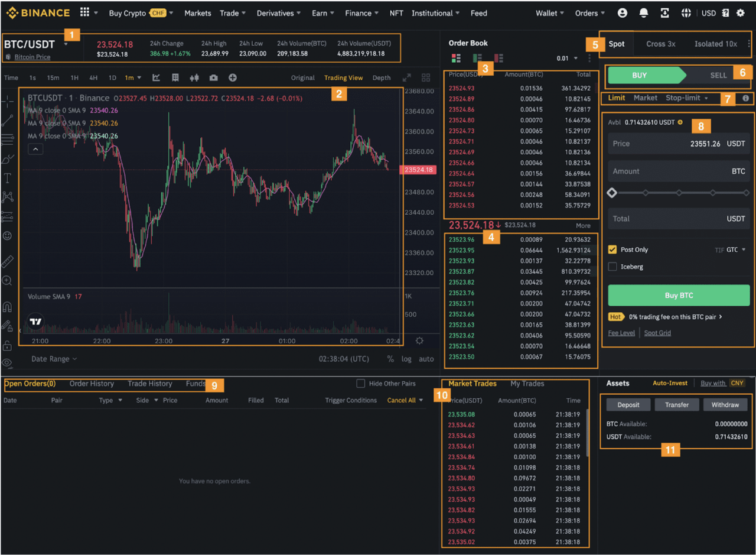The width and height of the screenshot is (756, 555).
Task: Click the amount percentage slider handle
Action: (x=612, y=193)
